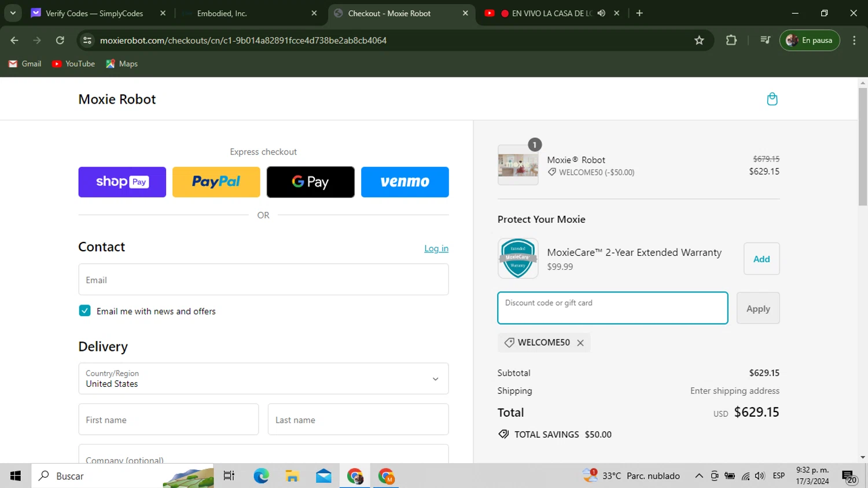
Task: Remove the WELCOME50 discount code
Action: [x=580, y=343]
